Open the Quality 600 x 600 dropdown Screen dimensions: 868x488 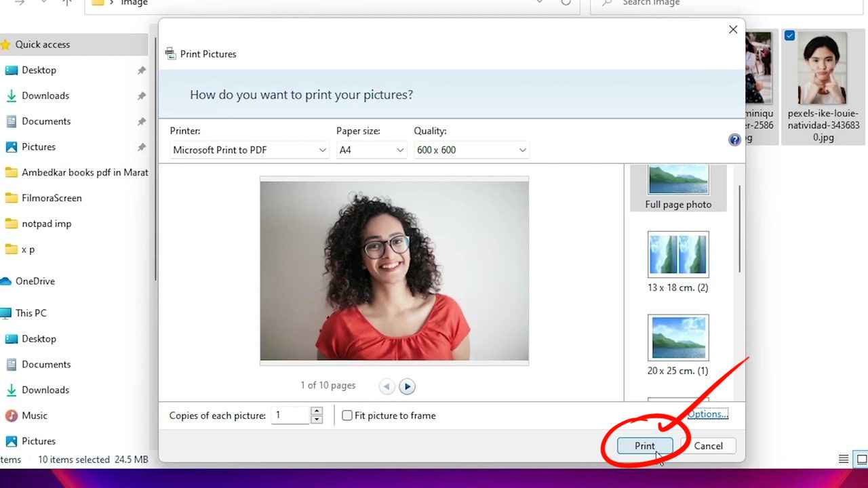(x=471, y=150)
